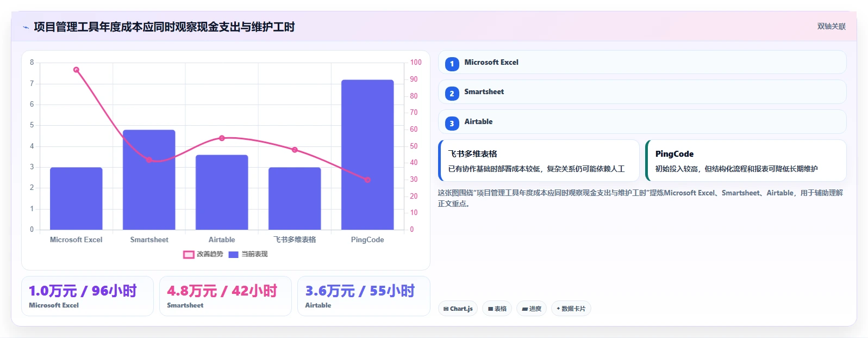Viewport: 868px width, 338px height.
Task: Click the summary paragraph starting with 这张图围绕
Action: coord(640,198)
